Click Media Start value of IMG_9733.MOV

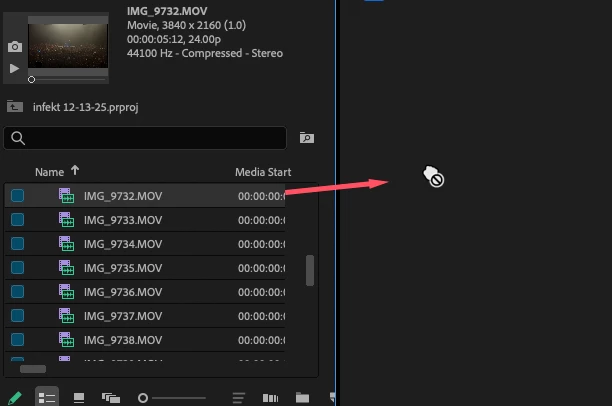click(262, 220)
